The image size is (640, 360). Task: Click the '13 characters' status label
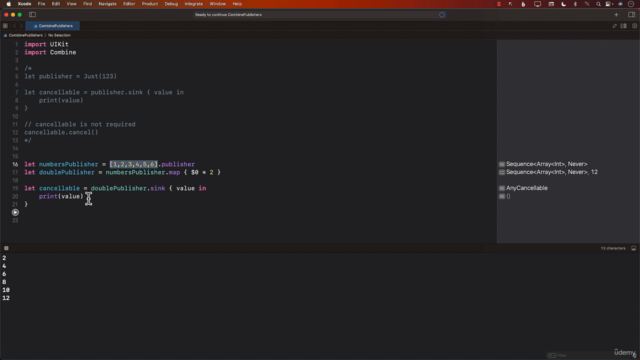click(x=613, y=248)
